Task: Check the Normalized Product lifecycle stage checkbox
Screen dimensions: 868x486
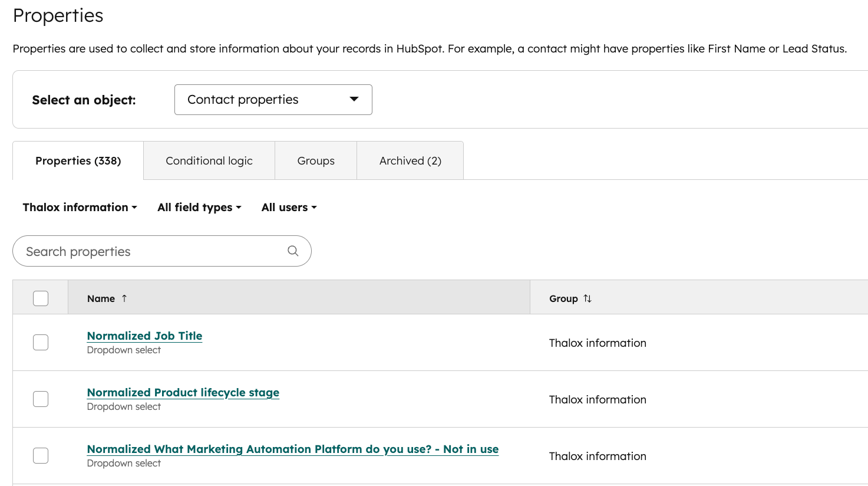Action: tap(41, 399)
